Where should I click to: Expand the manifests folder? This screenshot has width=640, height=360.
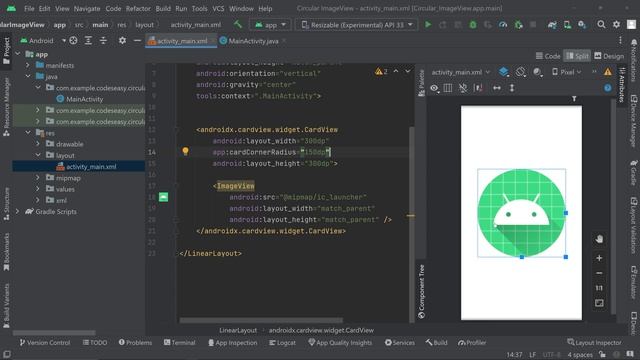(28, 65)
